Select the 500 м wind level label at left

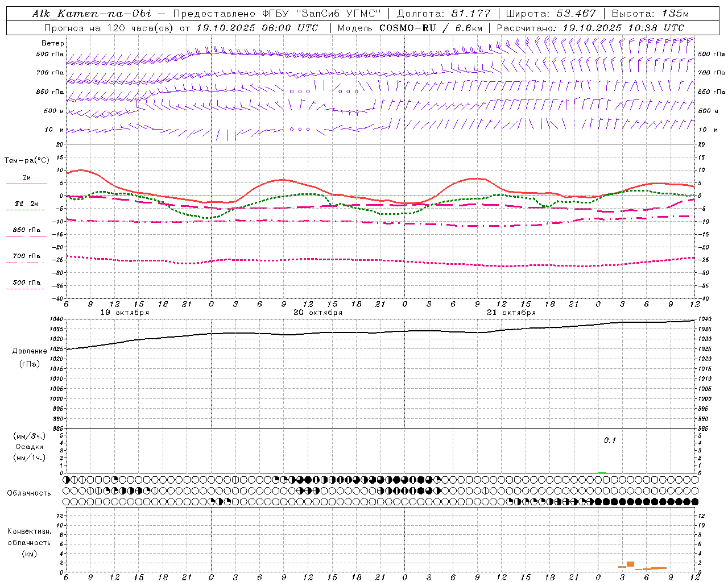[54, 111]
